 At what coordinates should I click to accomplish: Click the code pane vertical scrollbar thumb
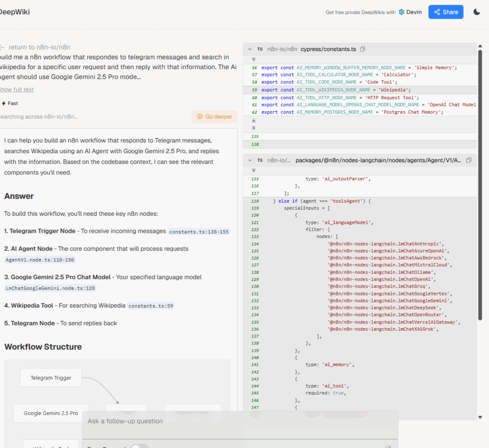480,185
